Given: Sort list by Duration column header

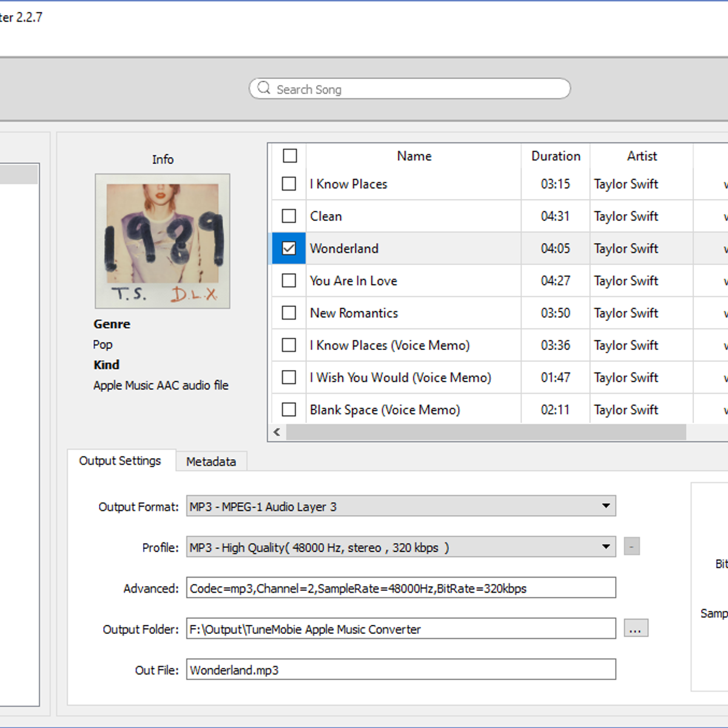Looking at the screenshot, I should 555,156.
